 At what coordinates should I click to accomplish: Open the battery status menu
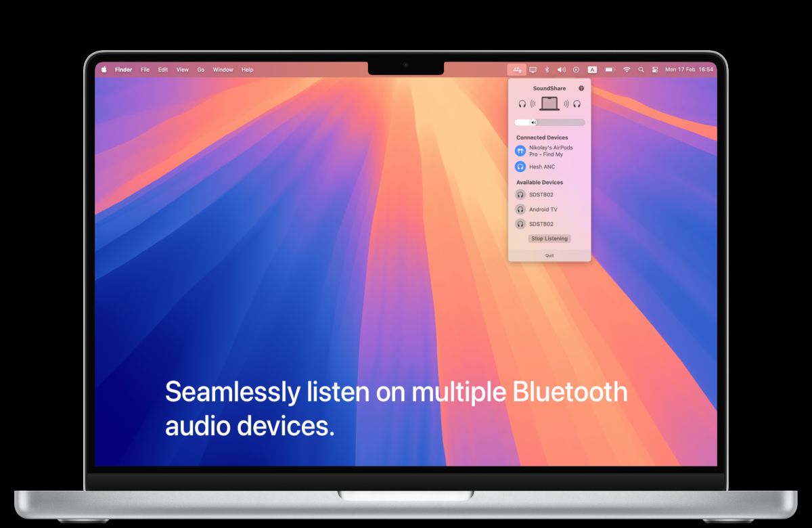pos(610,69)
